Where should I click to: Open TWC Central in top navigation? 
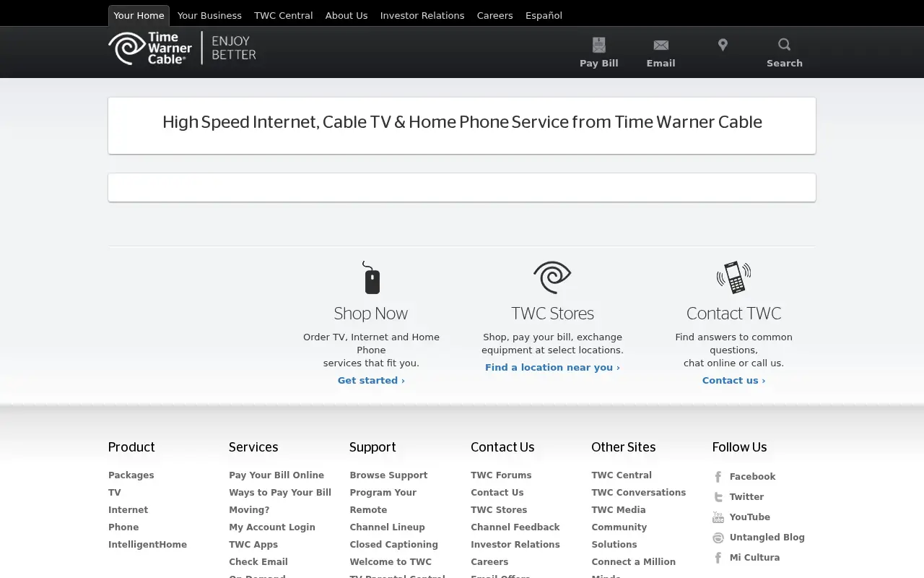(284, 15)
